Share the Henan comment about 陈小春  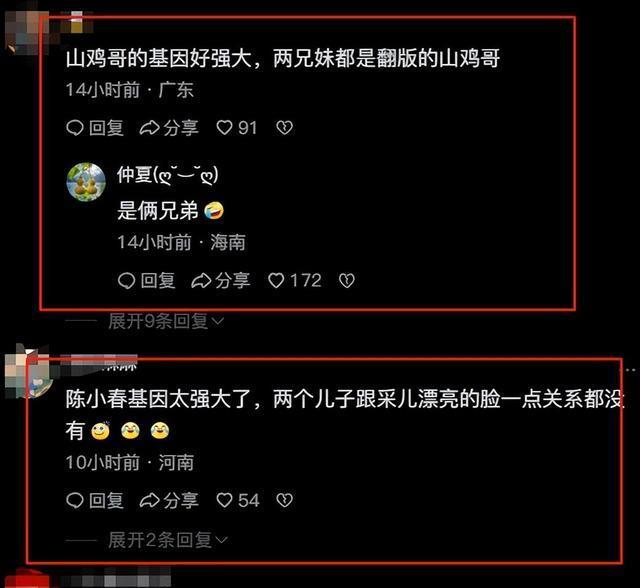coord(169,500)
